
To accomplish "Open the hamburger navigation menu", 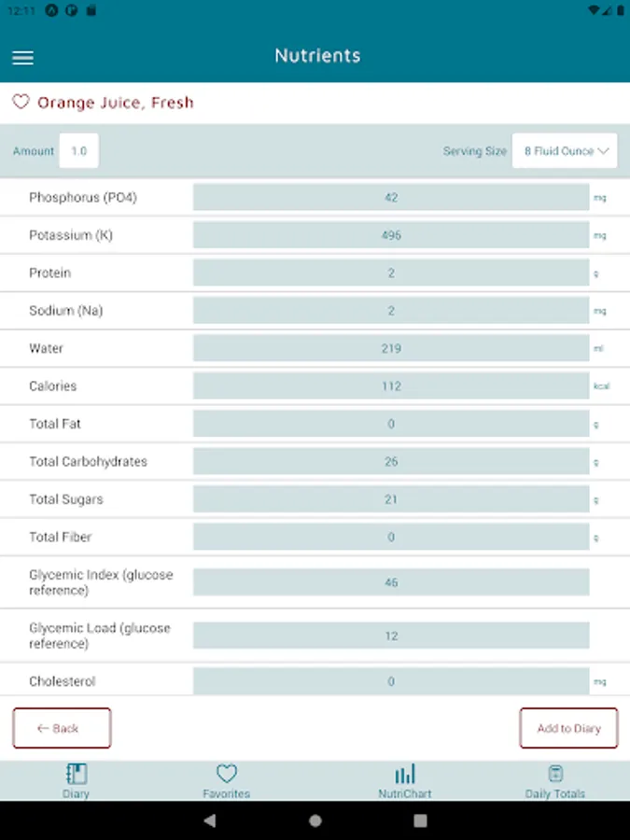I will (x=23, y=58).
